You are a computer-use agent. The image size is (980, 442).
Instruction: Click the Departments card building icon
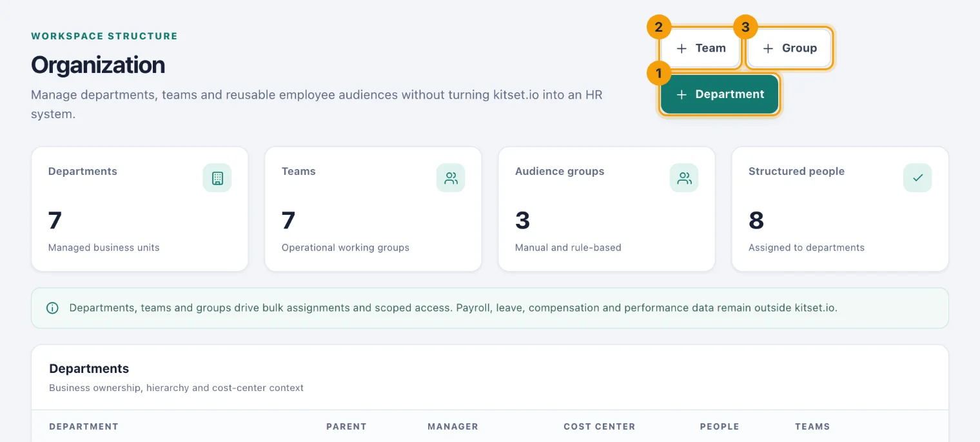(x=217, y=178)
